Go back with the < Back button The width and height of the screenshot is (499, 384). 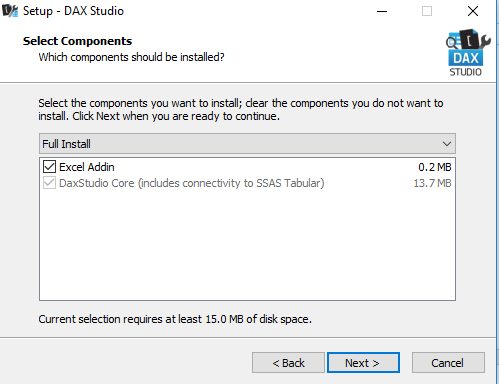[288, 363]
